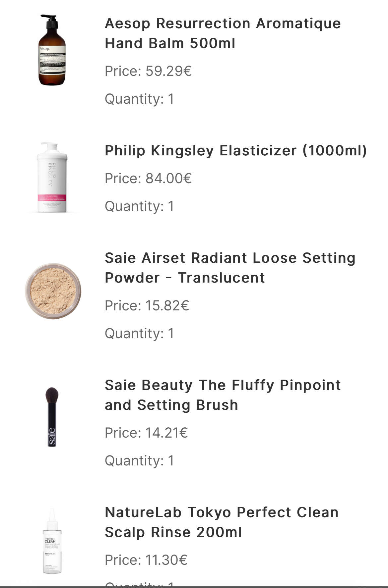
Task: Open Aesop Resurrection Aromatique Hand Balm title
Action: pyautogui.click(x=223, y=33)
